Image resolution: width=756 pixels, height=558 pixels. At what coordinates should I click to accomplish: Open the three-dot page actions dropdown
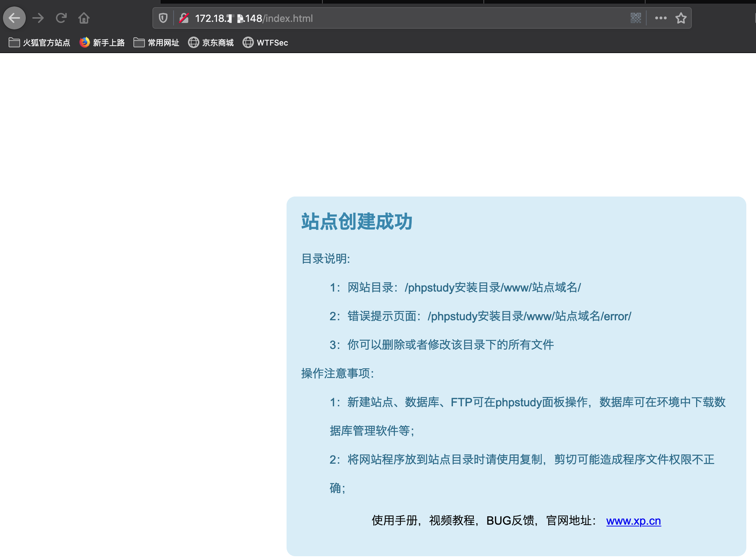pos(660,18)
